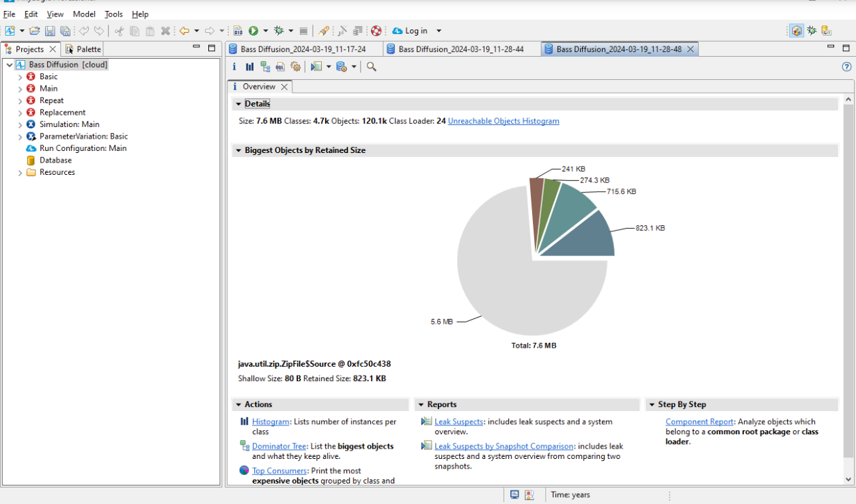Image resolution: width=856 pixels, height=504 pixels.
Task: Open the File menu
Action: coord(9,14)
